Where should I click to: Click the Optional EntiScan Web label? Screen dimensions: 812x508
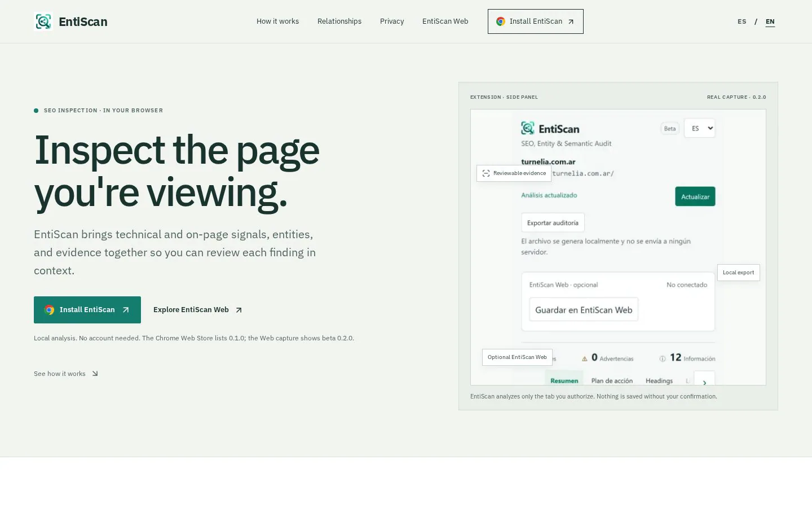click(x=517, y=357)
